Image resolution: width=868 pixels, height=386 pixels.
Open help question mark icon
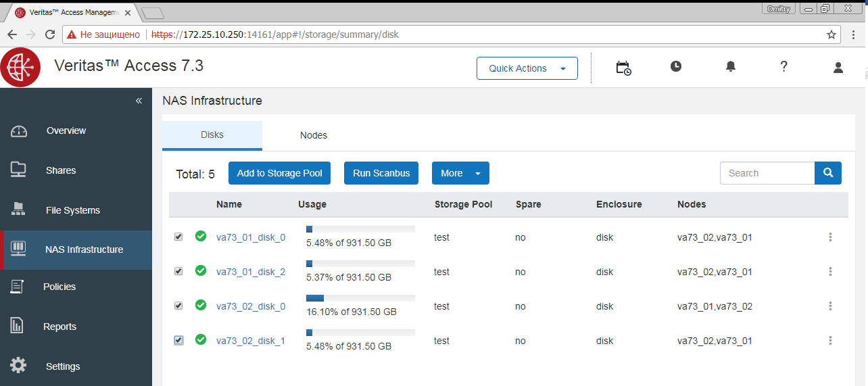pos(783,66)
